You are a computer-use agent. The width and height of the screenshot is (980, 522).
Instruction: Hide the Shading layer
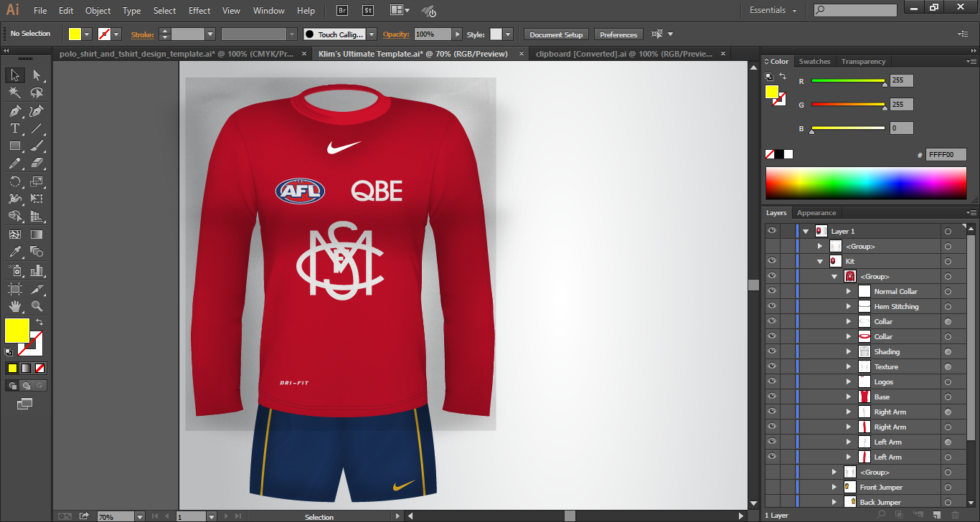772,351
